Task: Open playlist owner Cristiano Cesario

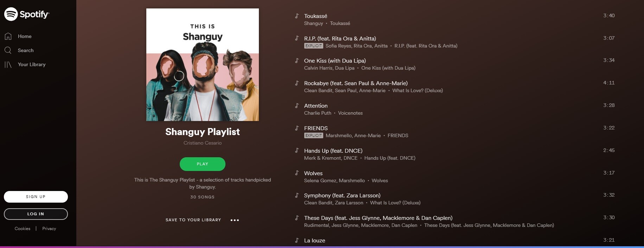Action: tap(203, 143)
